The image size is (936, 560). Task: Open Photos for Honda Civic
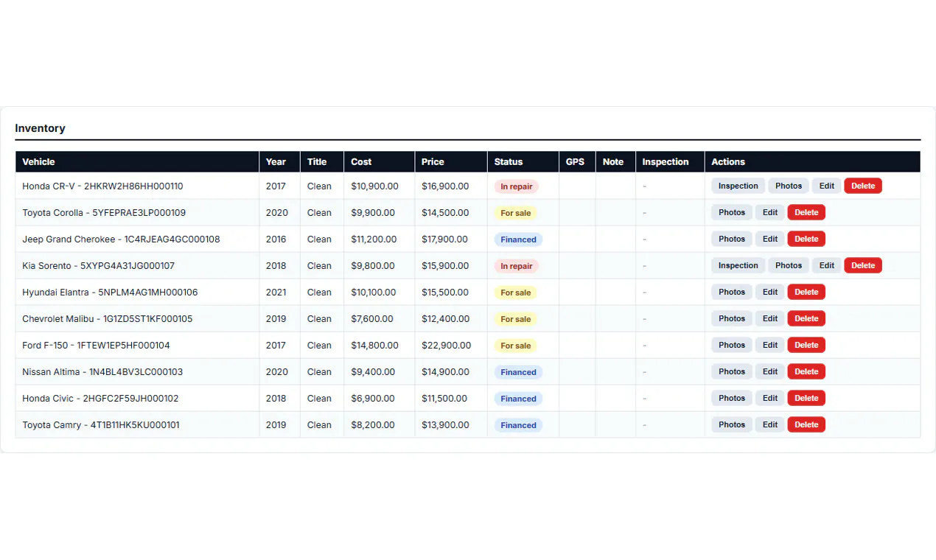coord(732,398)
